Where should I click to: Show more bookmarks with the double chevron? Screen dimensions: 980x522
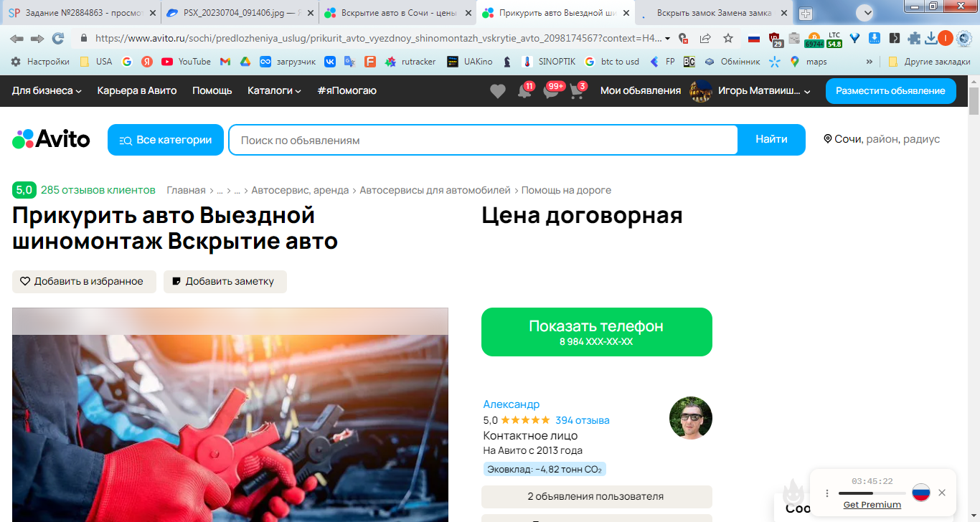coord(870,62)
